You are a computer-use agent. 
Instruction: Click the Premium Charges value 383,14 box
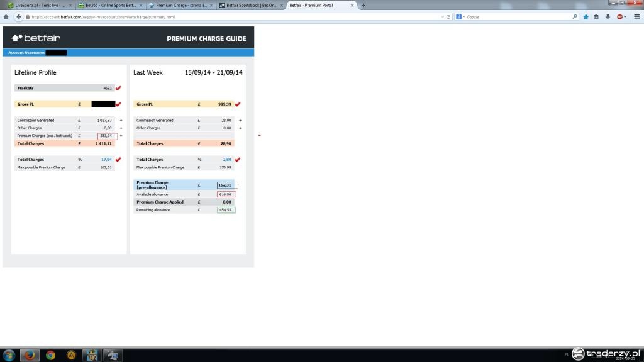point(107,136)
